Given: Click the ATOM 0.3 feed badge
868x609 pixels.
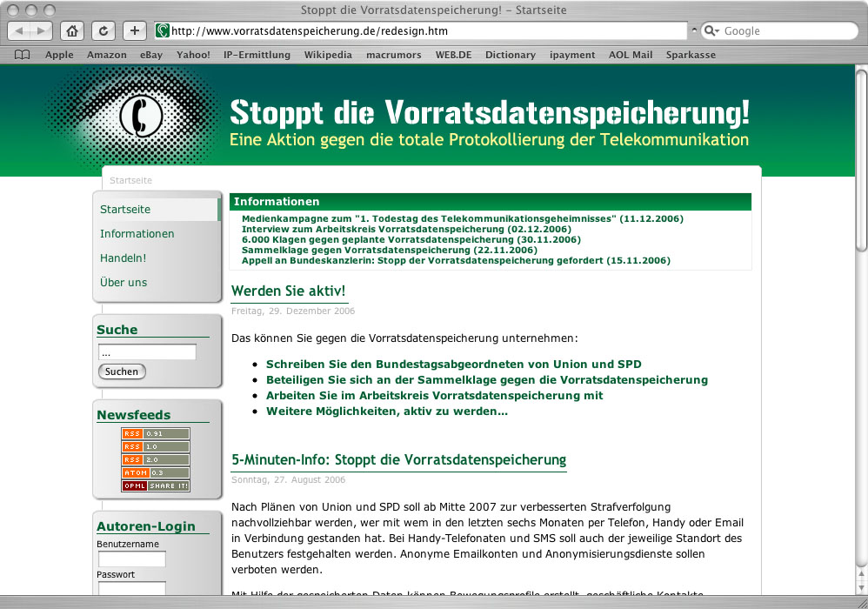Looking at the screenshot, I should (x=155, y=472).
